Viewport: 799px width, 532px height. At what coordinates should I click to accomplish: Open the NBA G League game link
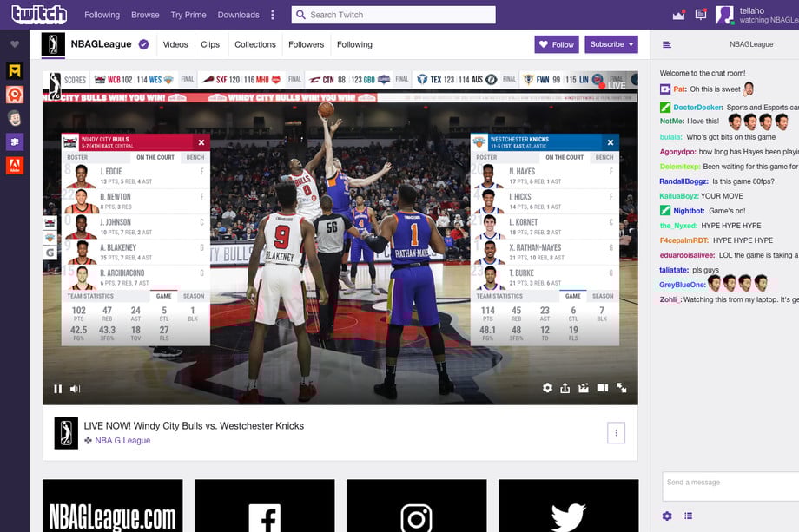coord(122,440)
